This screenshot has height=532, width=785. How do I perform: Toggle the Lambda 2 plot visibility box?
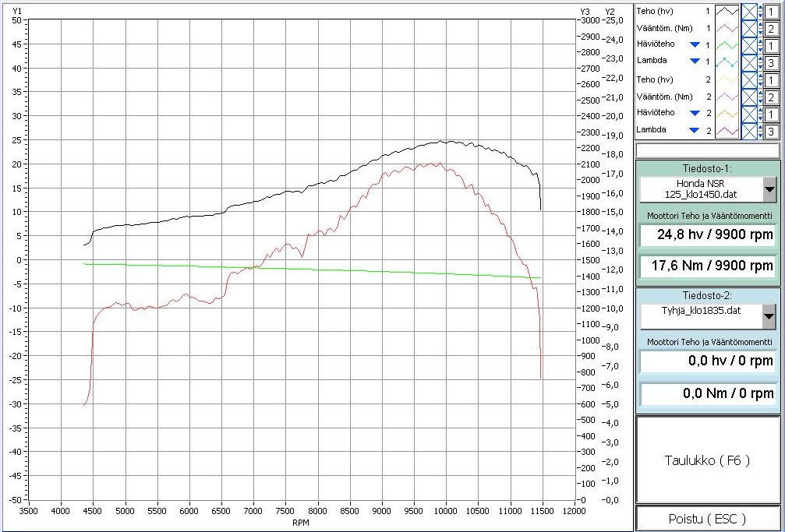749,131
